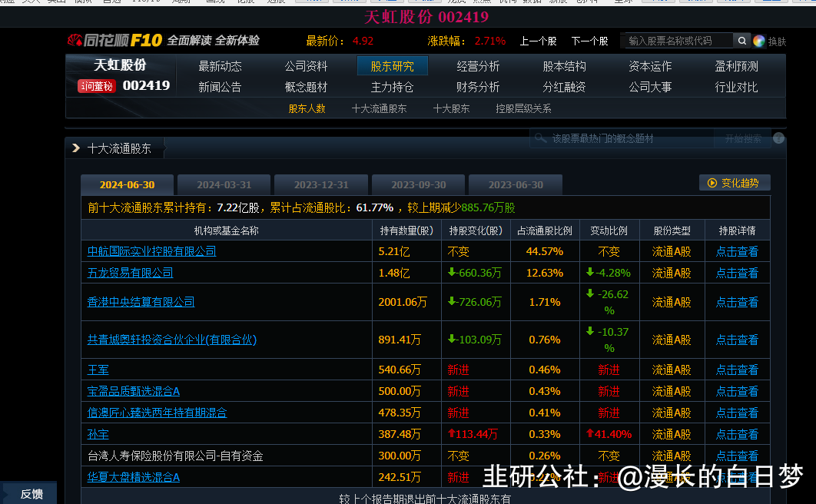Click 点击查看 for 孙宇 row
This screenshot has height=504, width=816.
tap(737, 434)
